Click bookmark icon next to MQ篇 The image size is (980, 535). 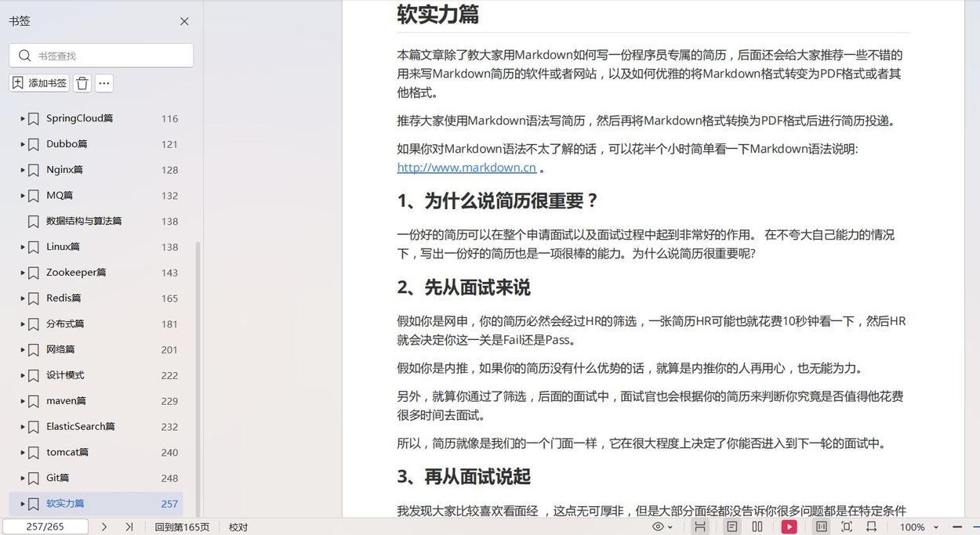34,196
